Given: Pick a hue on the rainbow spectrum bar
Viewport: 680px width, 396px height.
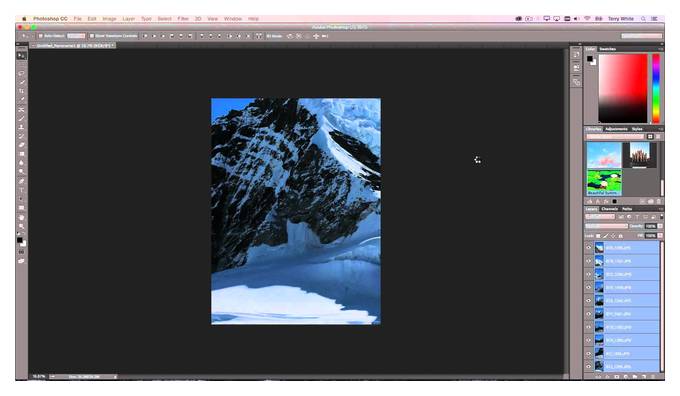Looking at the screenshot, I should [x=656, y=88].
